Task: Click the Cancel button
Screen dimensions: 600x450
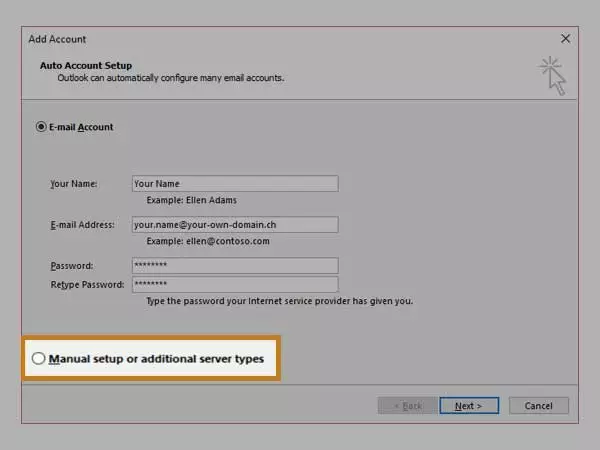Action: click(x=539, y=406)
